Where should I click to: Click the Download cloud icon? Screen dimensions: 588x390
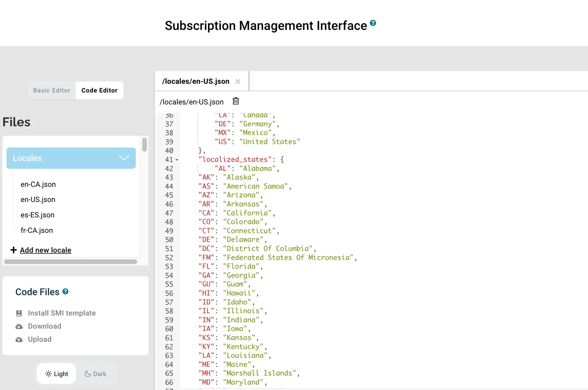pos(19,326)
